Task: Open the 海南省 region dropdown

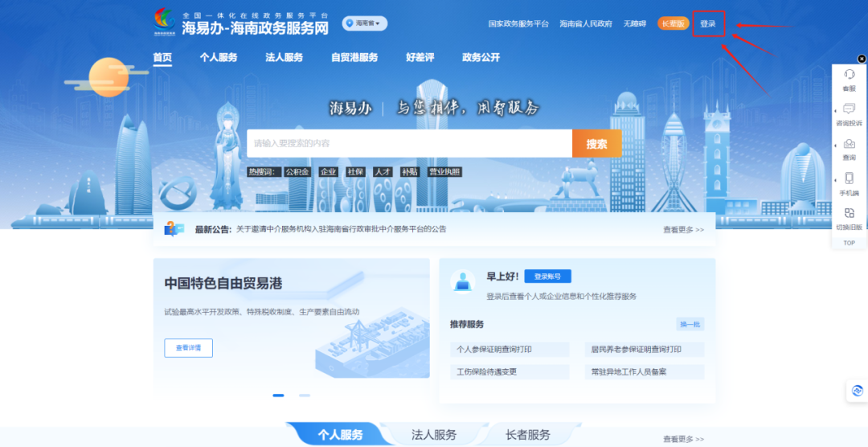Action: pyautogui.click(x=365, y=23)
